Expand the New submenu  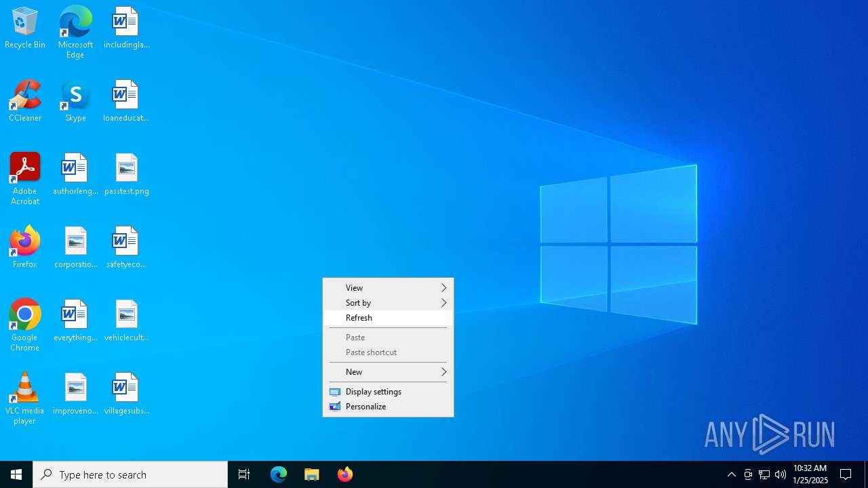[x=388, y=372]
